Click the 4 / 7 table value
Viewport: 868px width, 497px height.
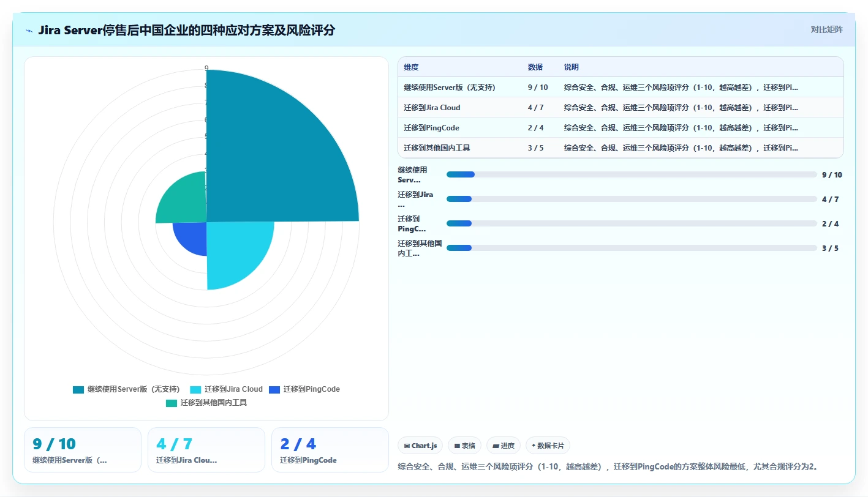tap(536, 108)
